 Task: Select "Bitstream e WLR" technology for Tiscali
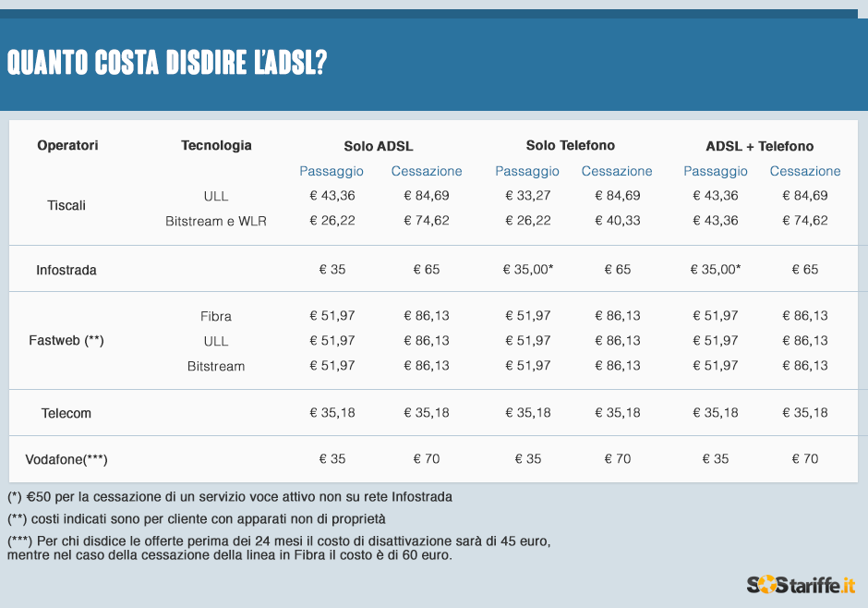(216, 222)
